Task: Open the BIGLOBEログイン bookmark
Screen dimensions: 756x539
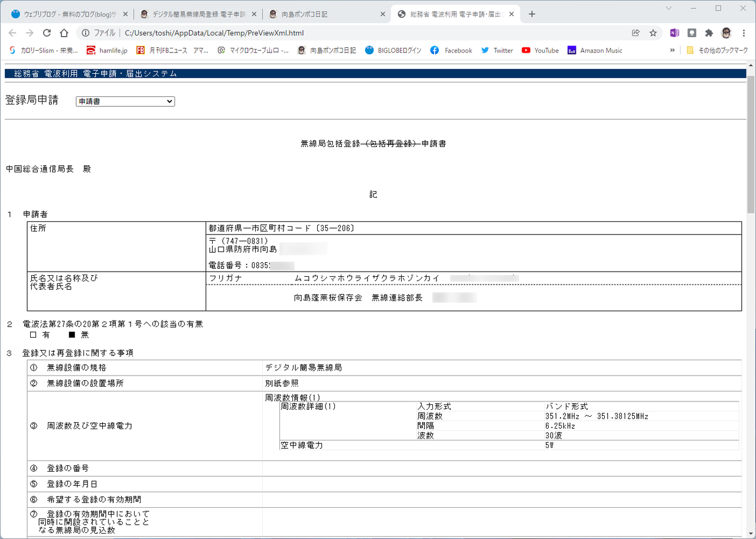Action: [393, 51]
